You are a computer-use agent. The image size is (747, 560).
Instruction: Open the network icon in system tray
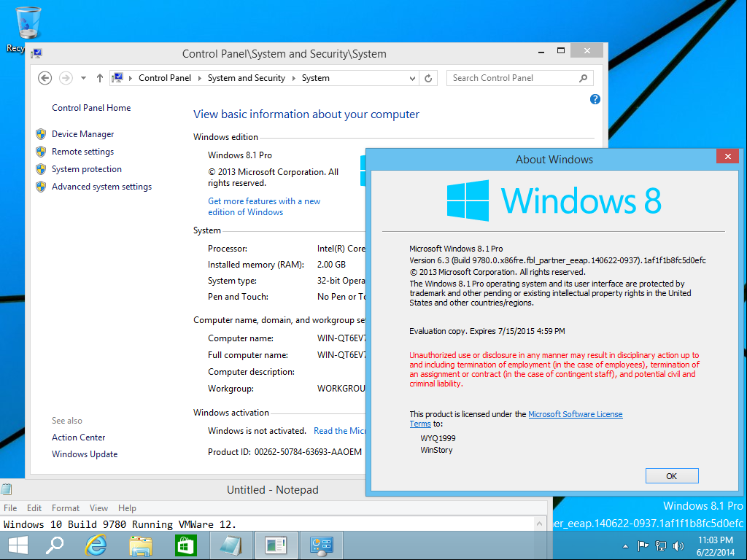click(x=661, y=545)
